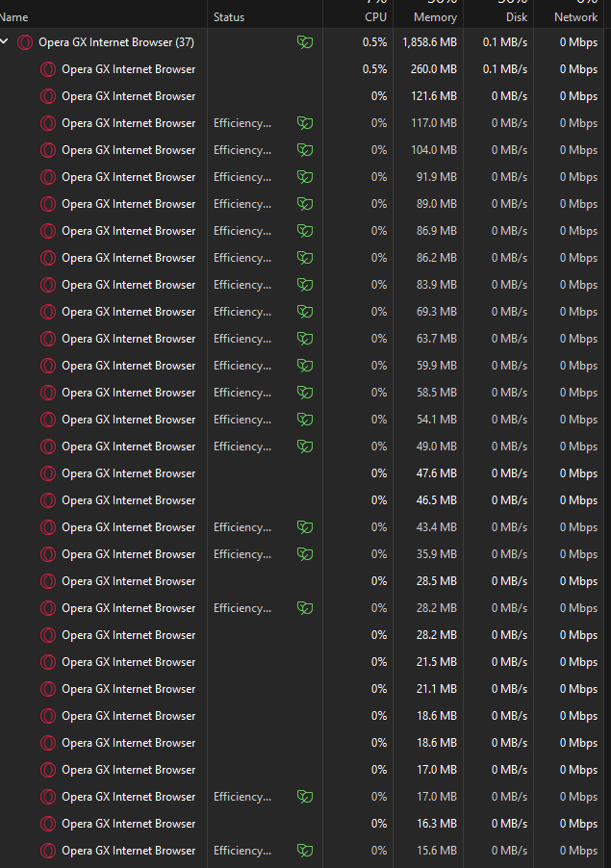Click the 1,858.6 MB total memory value
Viewport: 611px width, 868px height.
tap(429, 42)
